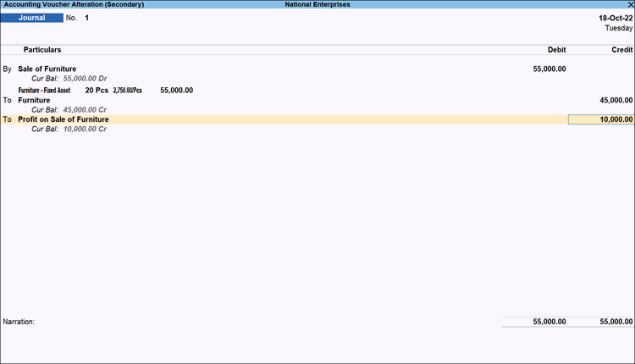635x364 pixels.
Task: Click the Journal voucher type button
Action: pos(32,18)
